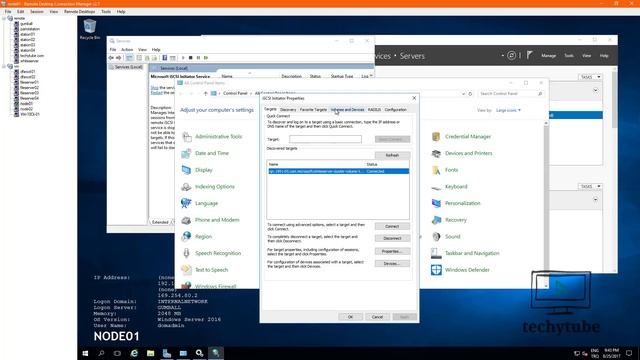
Task: Switch to the RADIUS tab
Action: click(x=374, y=110)
